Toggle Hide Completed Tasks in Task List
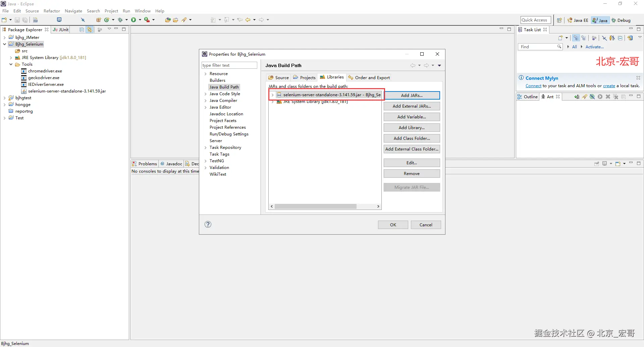The width and height of the screenshot is (644, 347). 604,38
